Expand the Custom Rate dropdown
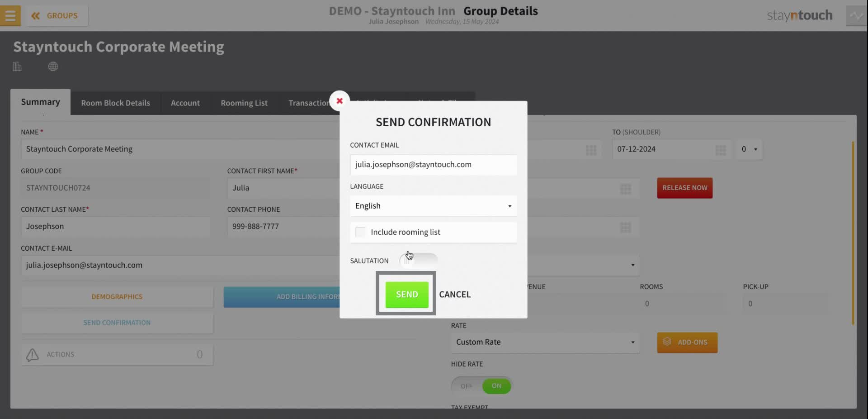This screenshot has width=868, height=419. point(545,342)
